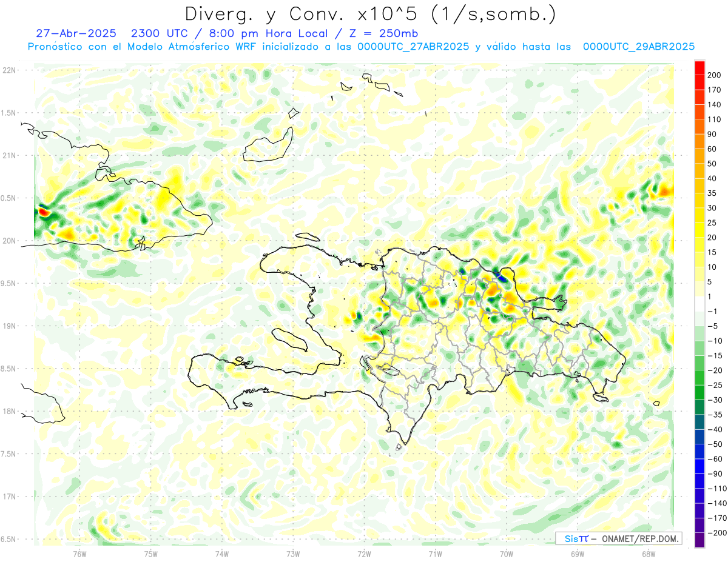Click the '71W' longitude axis label
Screen dimensions: 728x562
[435, 553]
